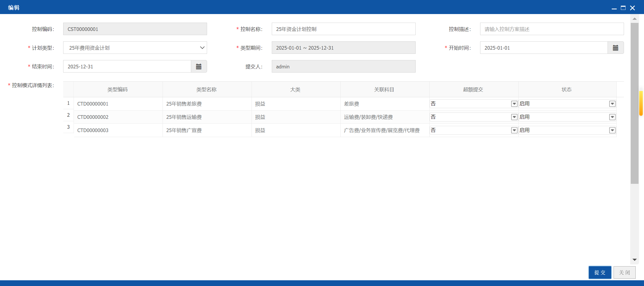The width and height of the screenshot is (644, 286).
Task: Maximize the 编辑 dialog window
Action: pos(623,8)
